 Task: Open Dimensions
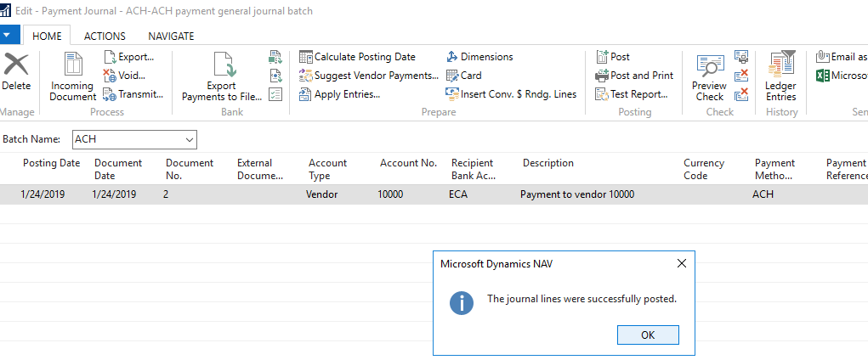point(479,57)
